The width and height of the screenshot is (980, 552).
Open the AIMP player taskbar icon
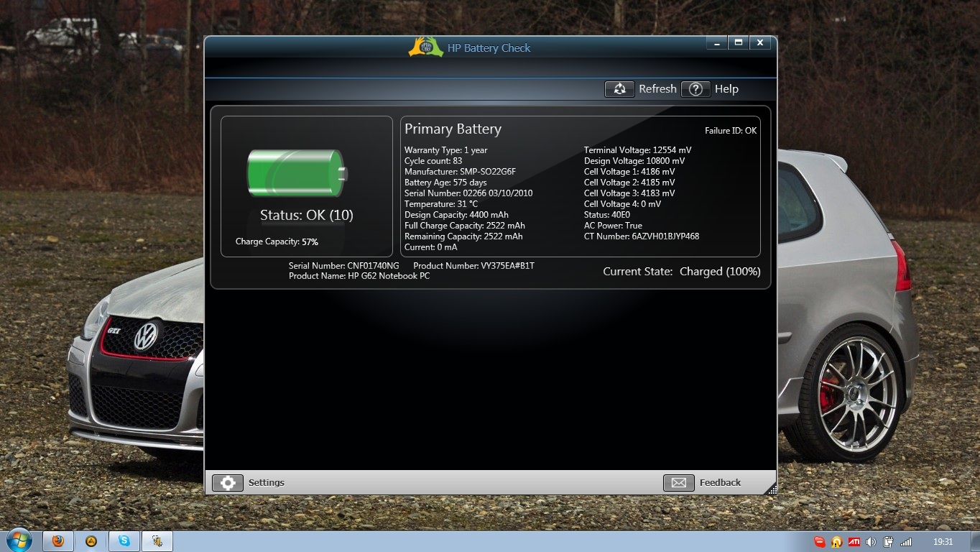(91, 541)
